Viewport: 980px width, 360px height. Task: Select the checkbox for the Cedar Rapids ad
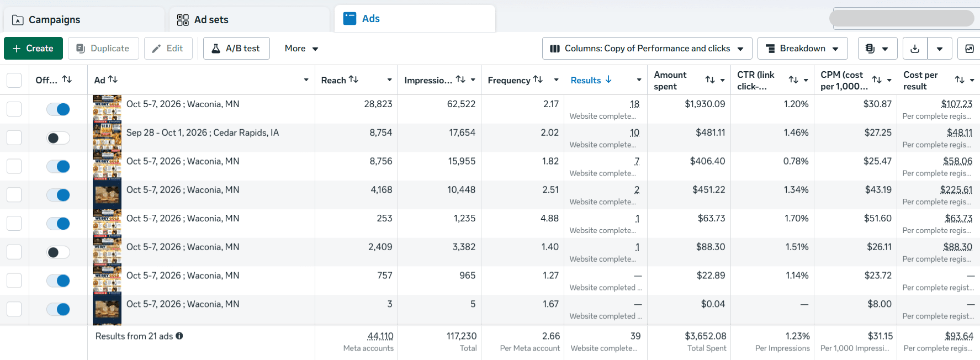pos(14,138)
